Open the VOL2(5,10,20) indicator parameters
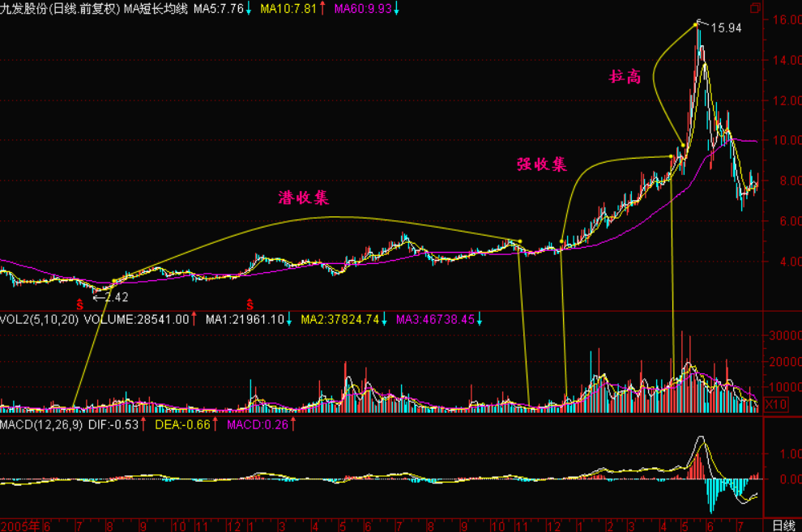This screenshot has width=802, height=532. [39, 320]
